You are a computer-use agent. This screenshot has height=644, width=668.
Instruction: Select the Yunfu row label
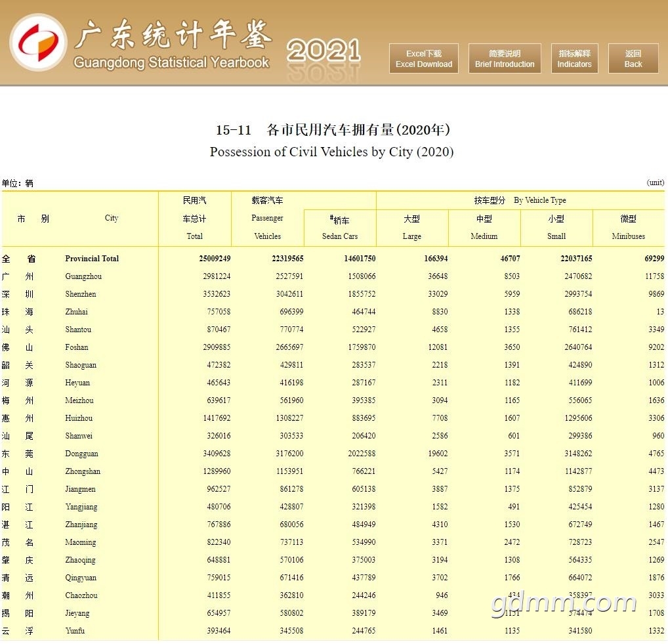tap(75, 631)
